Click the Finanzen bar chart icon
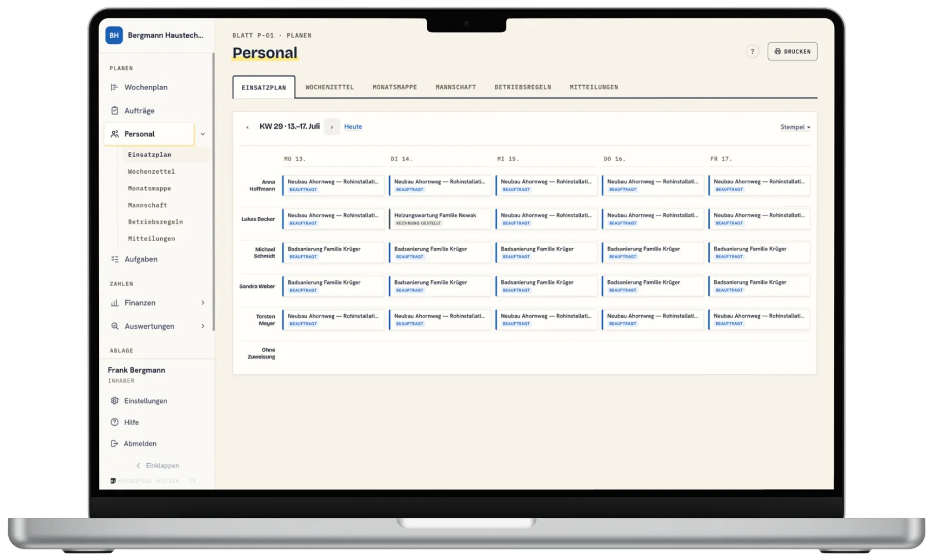This screenshot has width=933, height=560. [114, 303]
